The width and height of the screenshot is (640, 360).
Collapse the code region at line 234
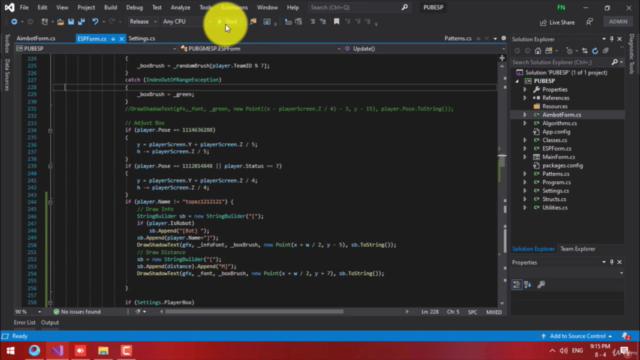(50, 131)
